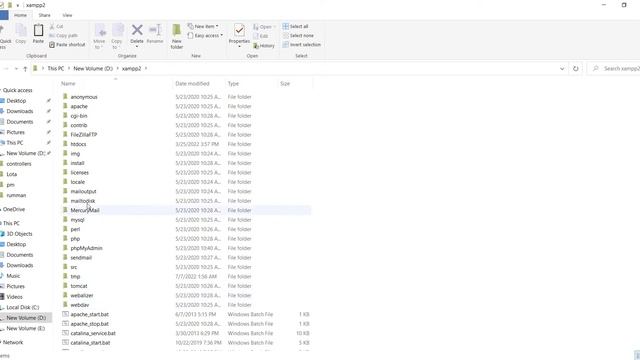The image size is (640, 360).
Task: Select the anonymous folder name
Action: (84, 97)
